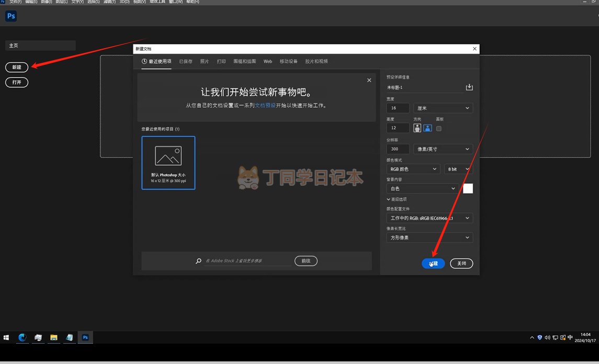This screenshot has height=364, width=599.
Task: Click the save document preset icon
Action: (469, 87)
